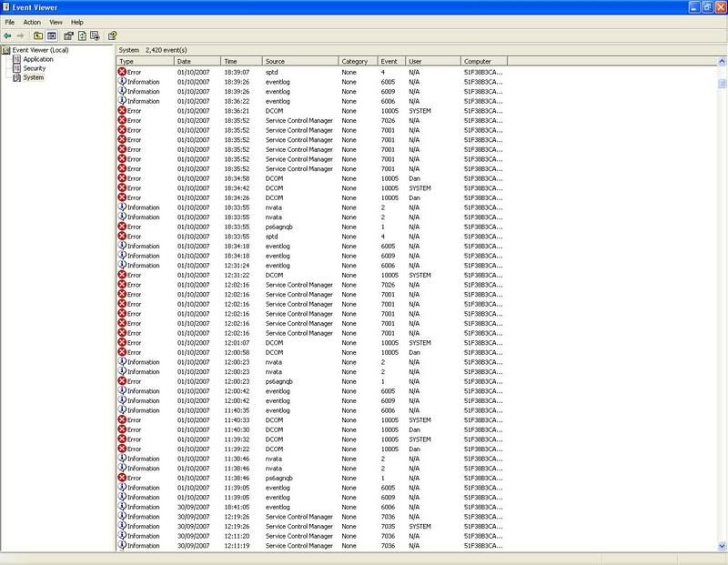Screen dimensions: 728x565
Task: Sort events by the Date column header
Action: [197, 61]
